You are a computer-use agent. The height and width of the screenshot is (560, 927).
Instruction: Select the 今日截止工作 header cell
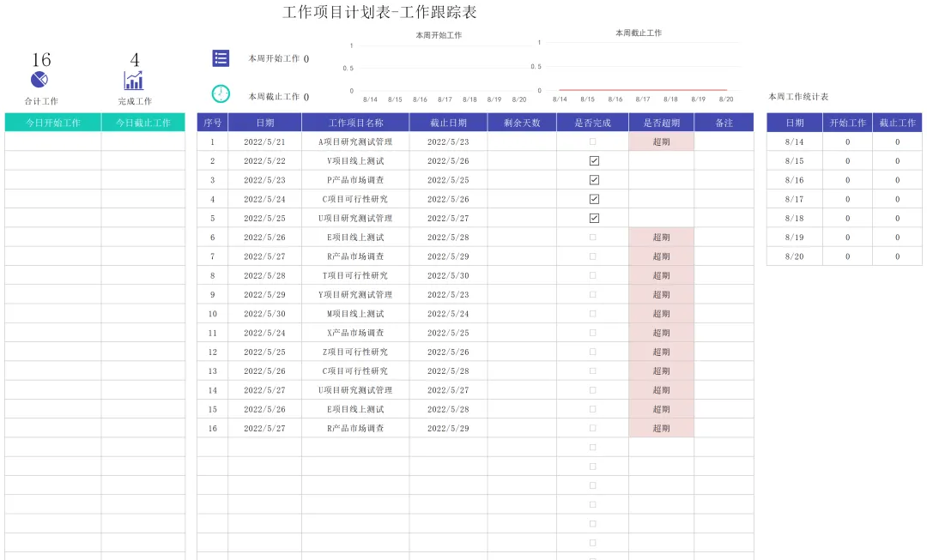[x=143, y=123]
